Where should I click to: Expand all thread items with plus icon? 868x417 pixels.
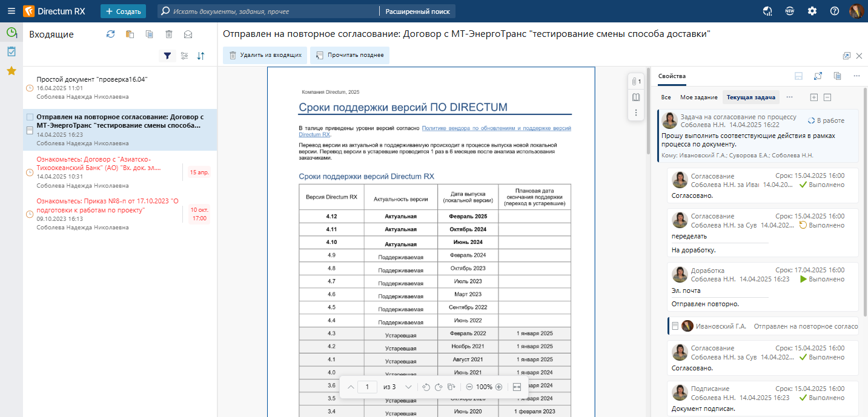813,97
